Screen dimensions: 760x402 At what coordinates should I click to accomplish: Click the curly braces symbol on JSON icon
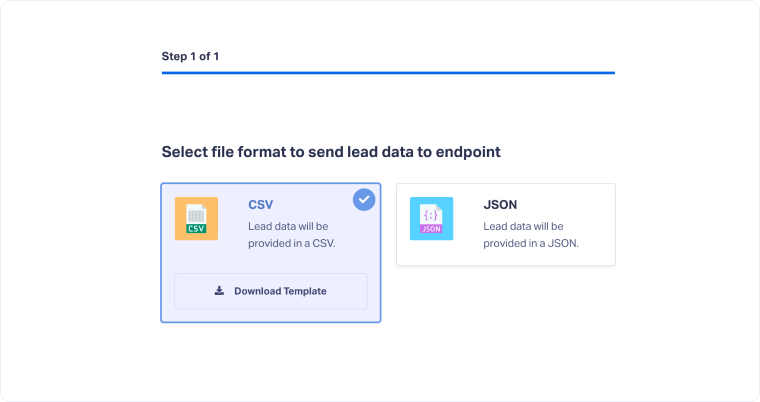(431, 213)
